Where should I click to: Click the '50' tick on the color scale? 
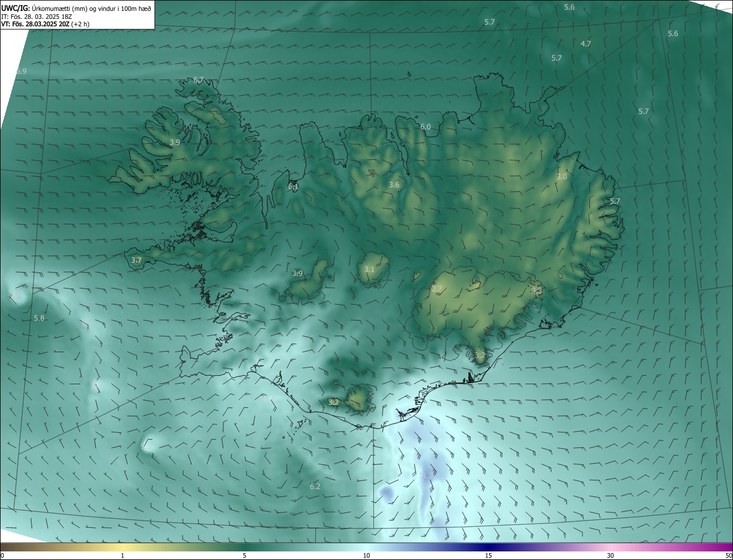(x=728, y=556)
